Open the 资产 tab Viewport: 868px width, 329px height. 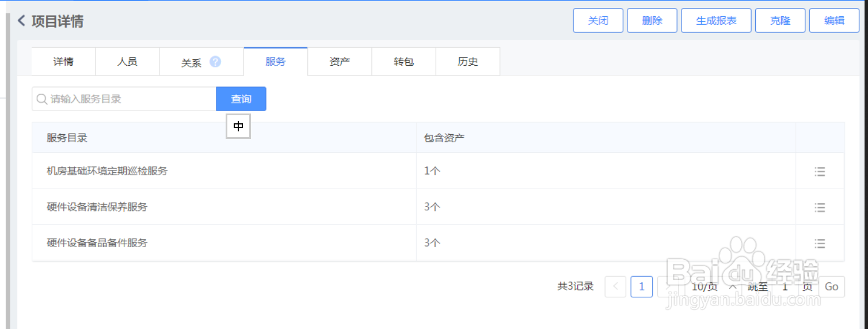[x=340, y=62]
